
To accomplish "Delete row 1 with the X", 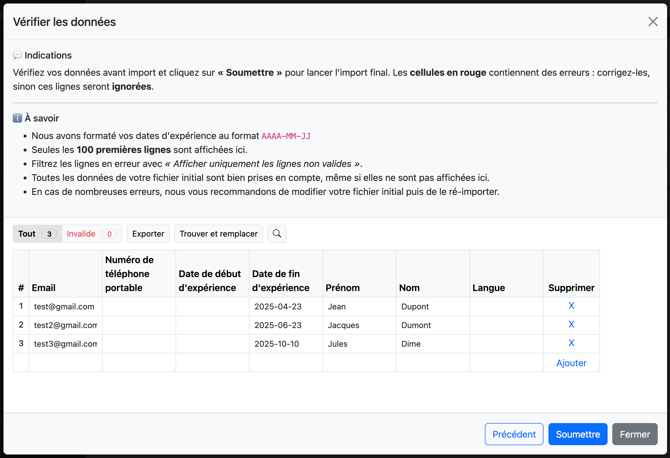I will point(571,306).
